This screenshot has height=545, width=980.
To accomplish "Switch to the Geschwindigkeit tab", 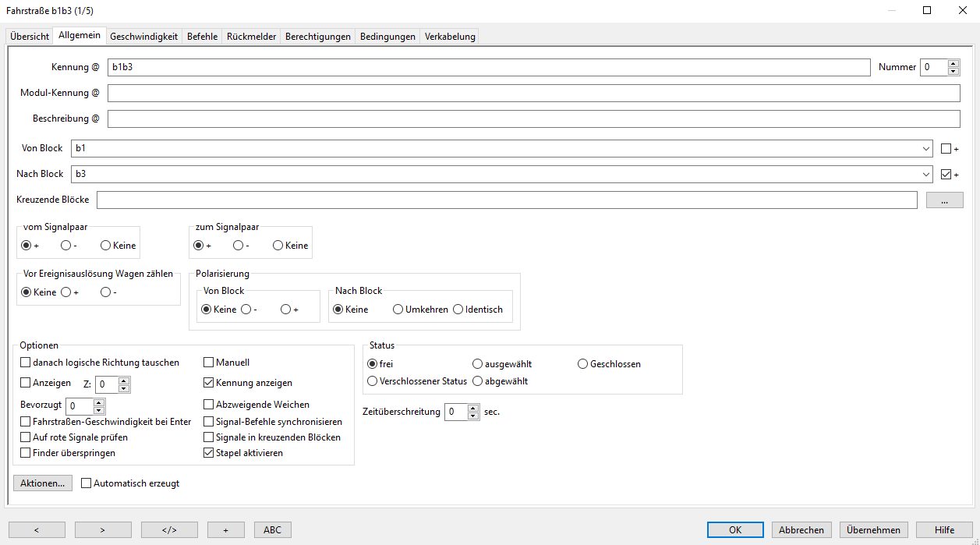I will (x=143, y=37).
